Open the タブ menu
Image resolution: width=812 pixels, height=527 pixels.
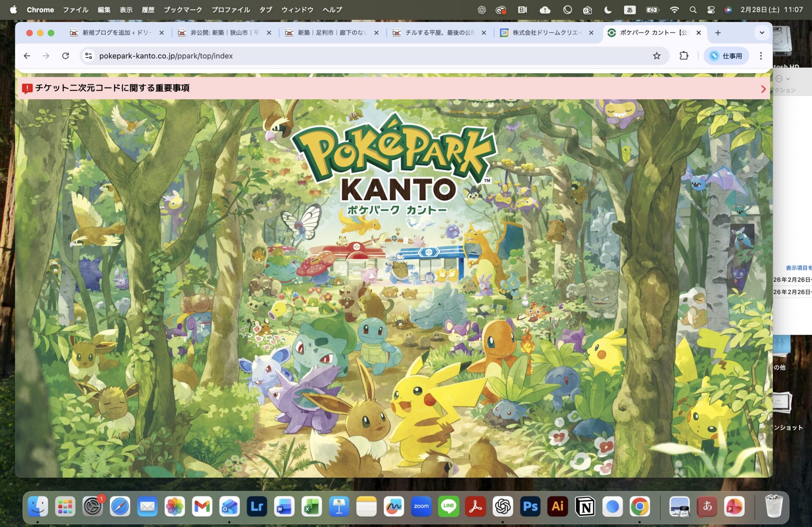coord(266,10)
